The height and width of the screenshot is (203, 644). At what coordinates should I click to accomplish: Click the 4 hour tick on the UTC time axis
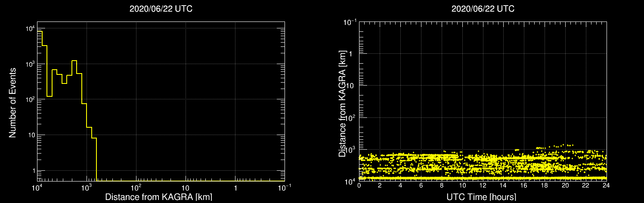(x=400, y=185)
